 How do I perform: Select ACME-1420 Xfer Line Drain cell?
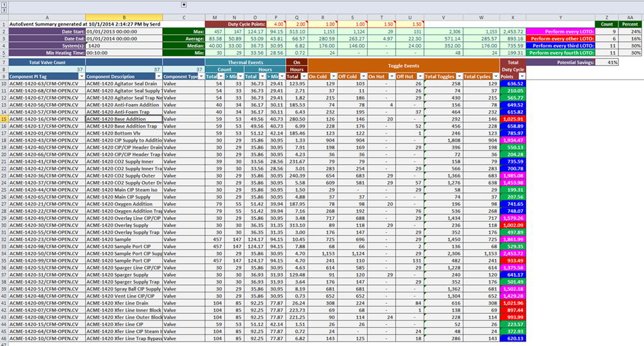(124, 303)
